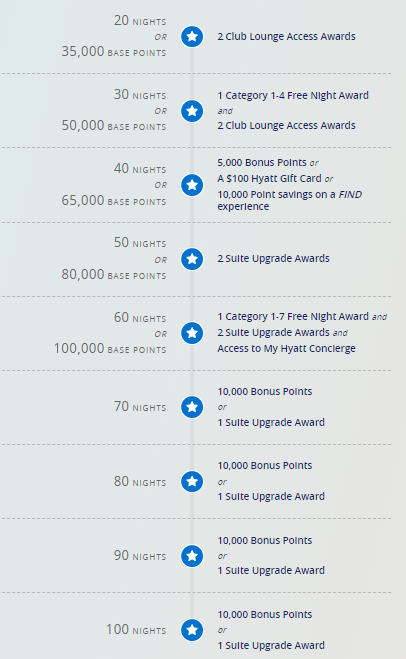
Task: Click 'Access to My Hyatt Concierge'
Action: pyautogui.click(x=286, y=348)
